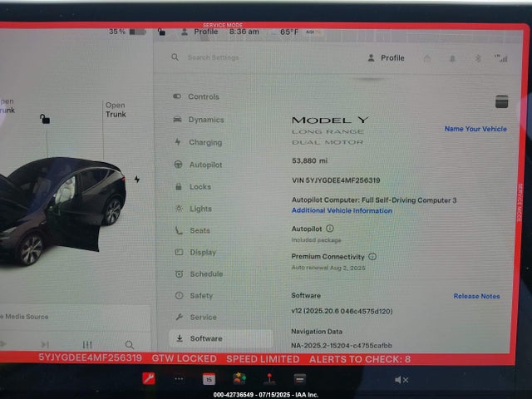Tap the battery 35% indicator
Viewport: 532px width, 399px height.
point(127,32)
